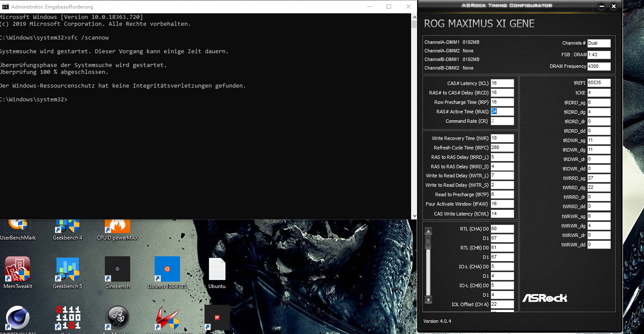
Task: Click the Row Precharge Time (tRP) field
Action: coord(502,102)
